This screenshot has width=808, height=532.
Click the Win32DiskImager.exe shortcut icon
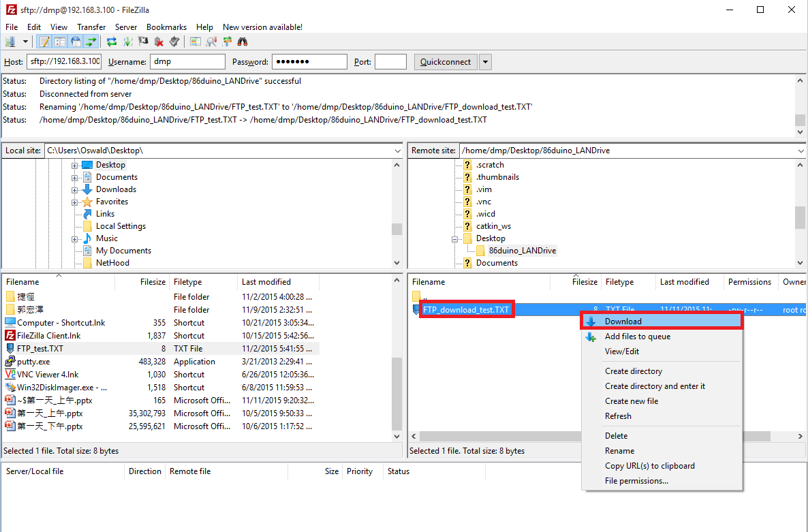click(10, 388)
